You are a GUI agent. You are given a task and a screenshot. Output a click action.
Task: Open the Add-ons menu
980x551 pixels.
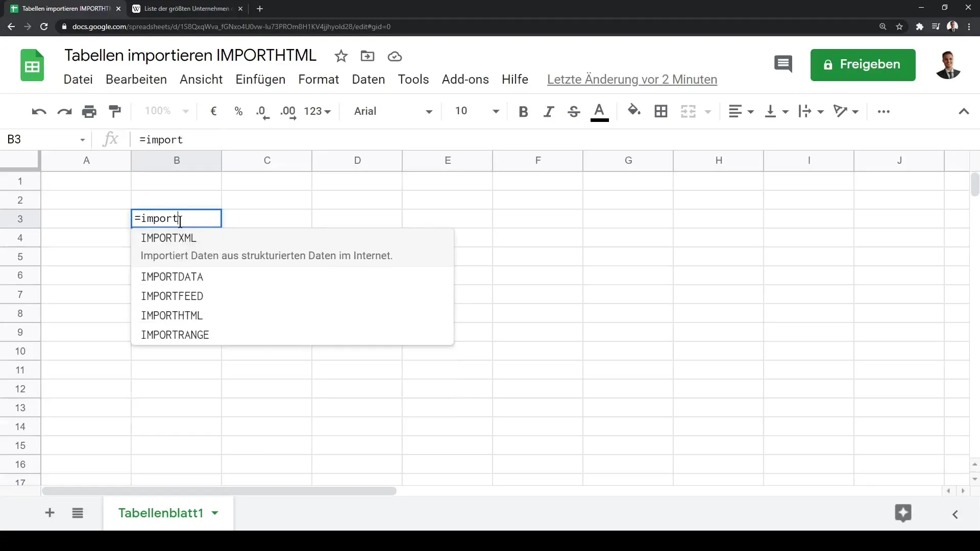click(465, 80)
